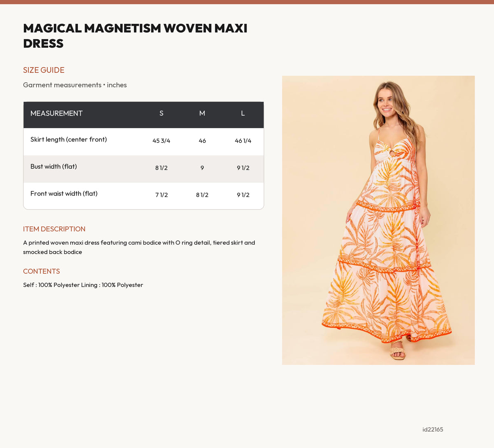Click the ITEM DESCRIPTION heading

pos(54,229)
